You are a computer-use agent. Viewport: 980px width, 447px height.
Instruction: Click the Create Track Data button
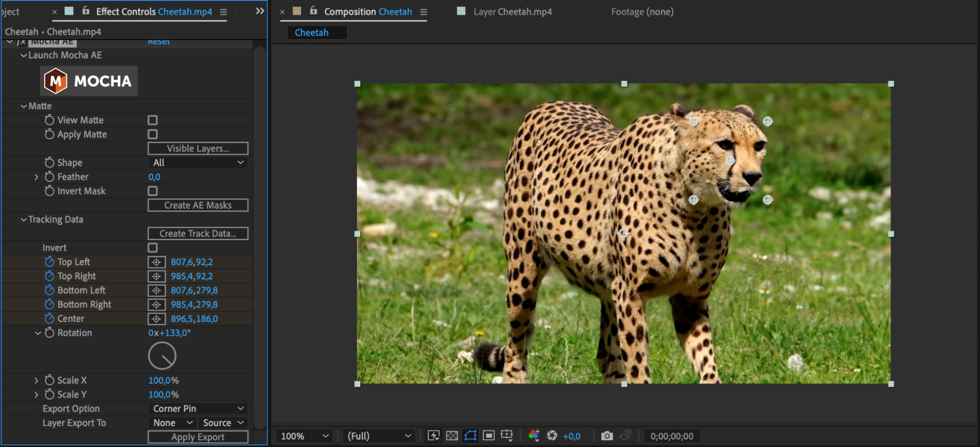tap(198, 234)
